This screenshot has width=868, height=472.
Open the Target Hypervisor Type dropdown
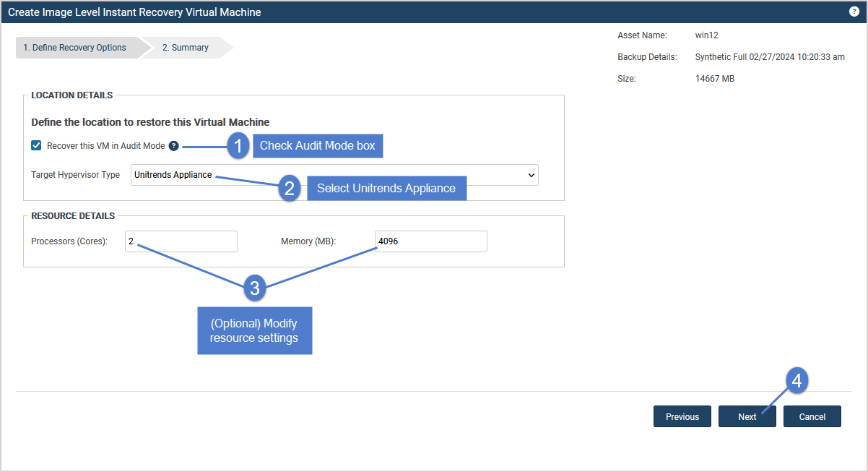[334, 175]
